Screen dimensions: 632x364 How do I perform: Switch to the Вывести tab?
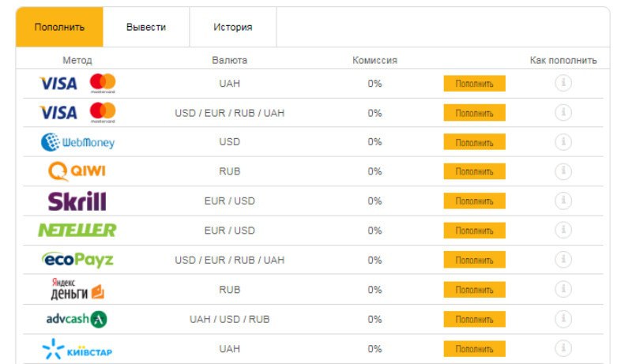pos(146,27)
